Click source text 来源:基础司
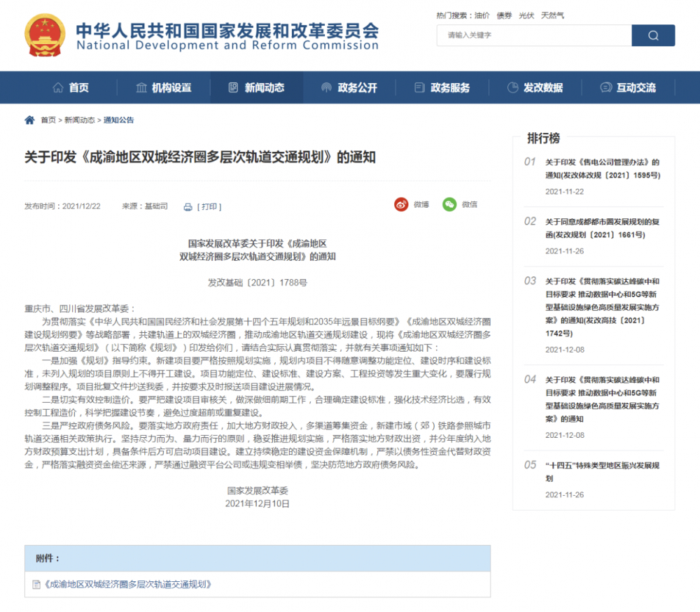The image size is (700, 612). [145, 206]
